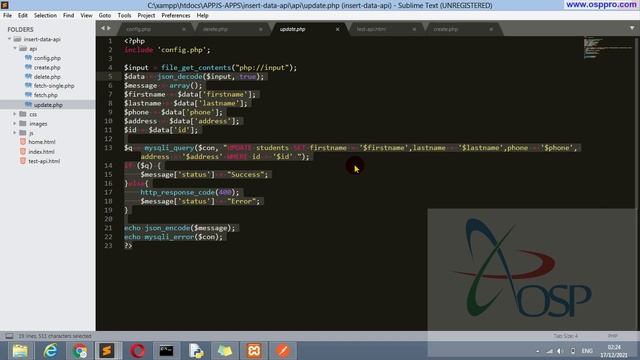
Task: Close the delete.php tab
Action: 260,29
